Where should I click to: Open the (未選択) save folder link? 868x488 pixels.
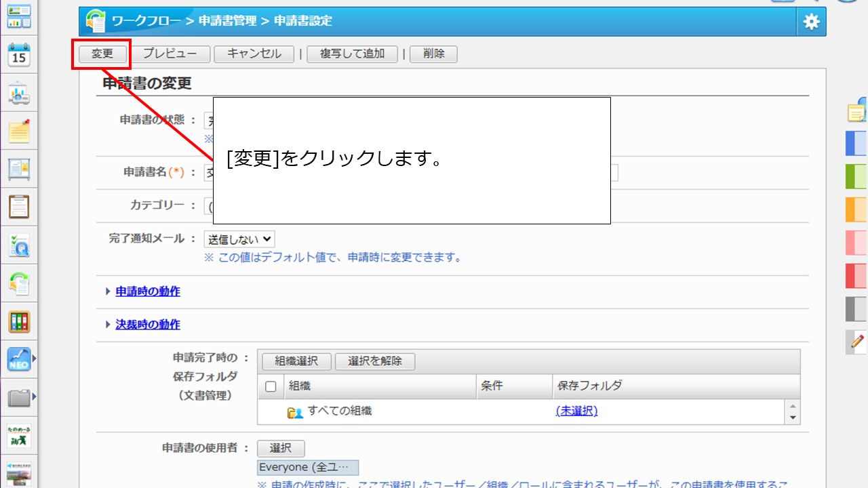576,411
